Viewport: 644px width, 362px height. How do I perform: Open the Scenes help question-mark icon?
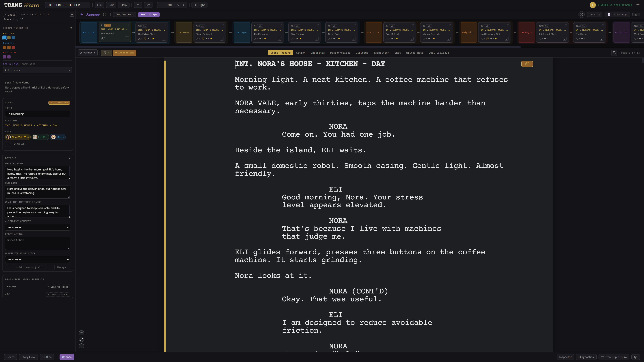[x=105, y=14]
